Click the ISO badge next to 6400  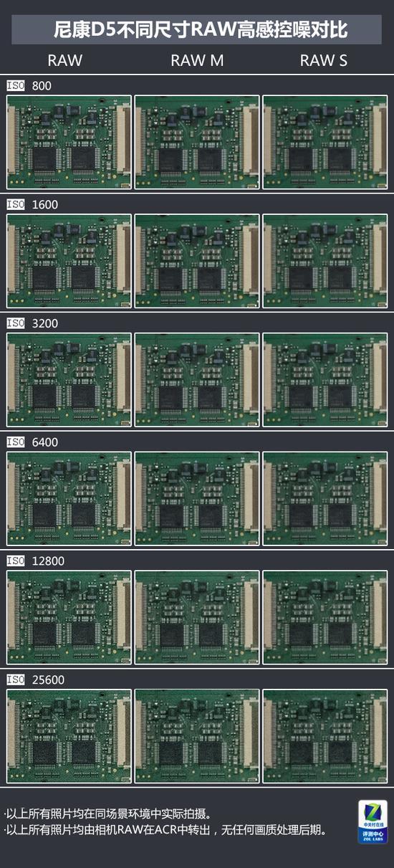[x=16, y=442]
